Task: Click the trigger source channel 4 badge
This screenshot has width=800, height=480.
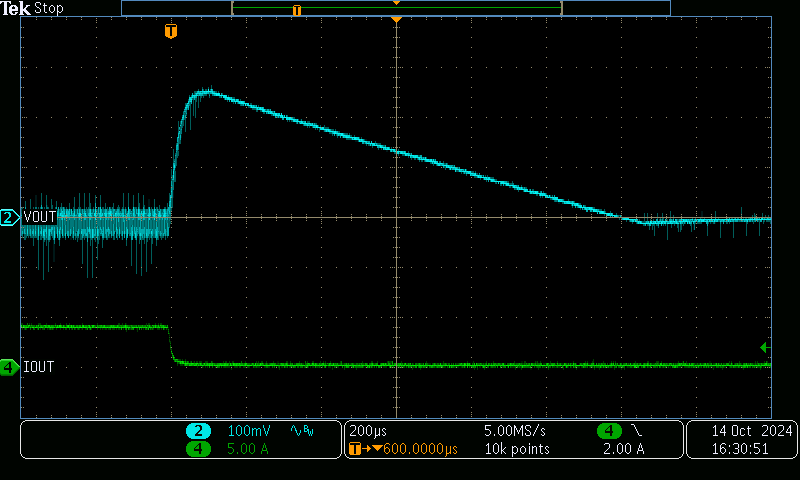Action: [x=608, y=431]
